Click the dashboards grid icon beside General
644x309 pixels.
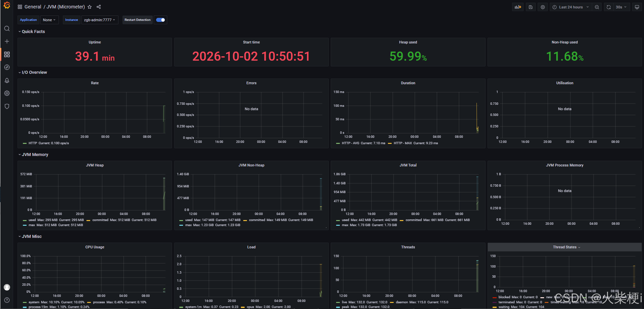click(20, 7)
